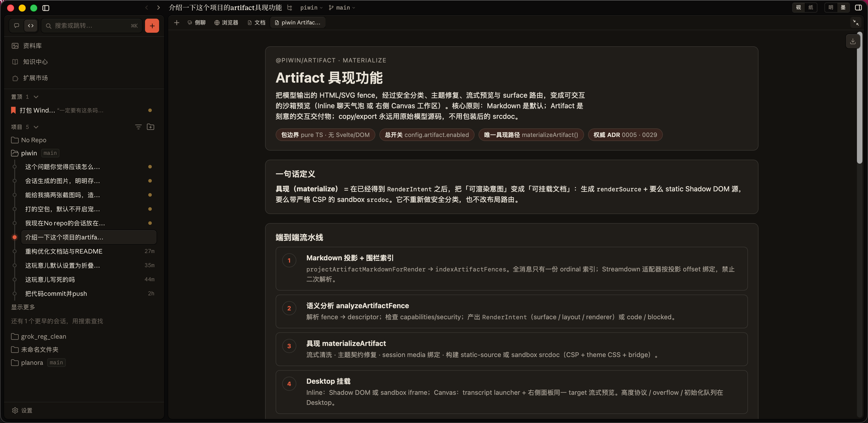Image resolution: width=868 pixels, height=423 pixels.
Task: Click the main branch badge beside piwin folder
Action: (x=50, y=153)
